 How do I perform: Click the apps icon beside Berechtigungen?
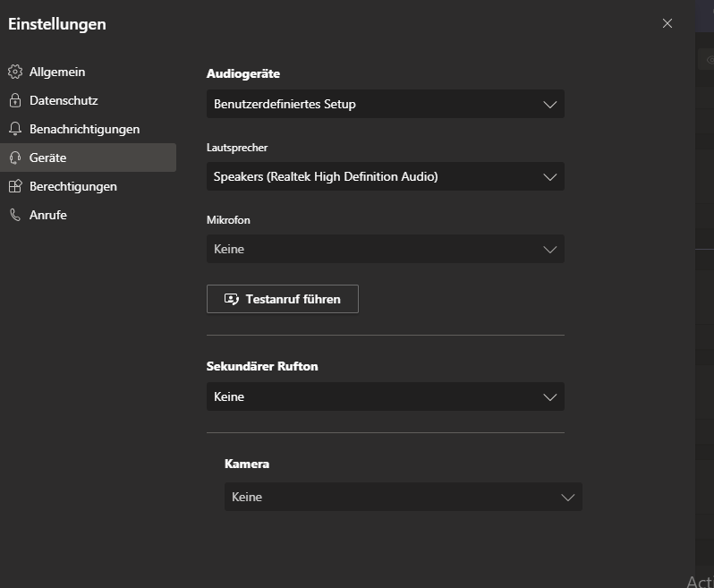point(15,186)
